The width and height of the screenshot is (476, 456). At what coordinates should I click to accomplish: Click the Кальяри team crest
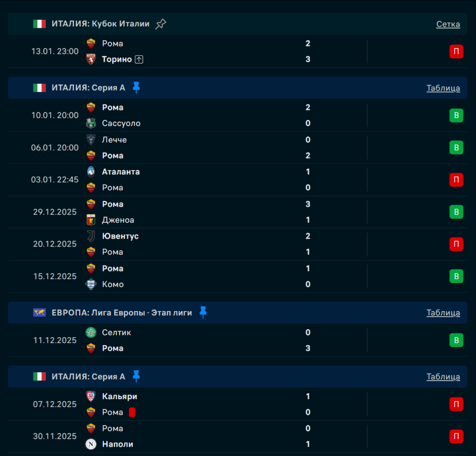point(91,397)
